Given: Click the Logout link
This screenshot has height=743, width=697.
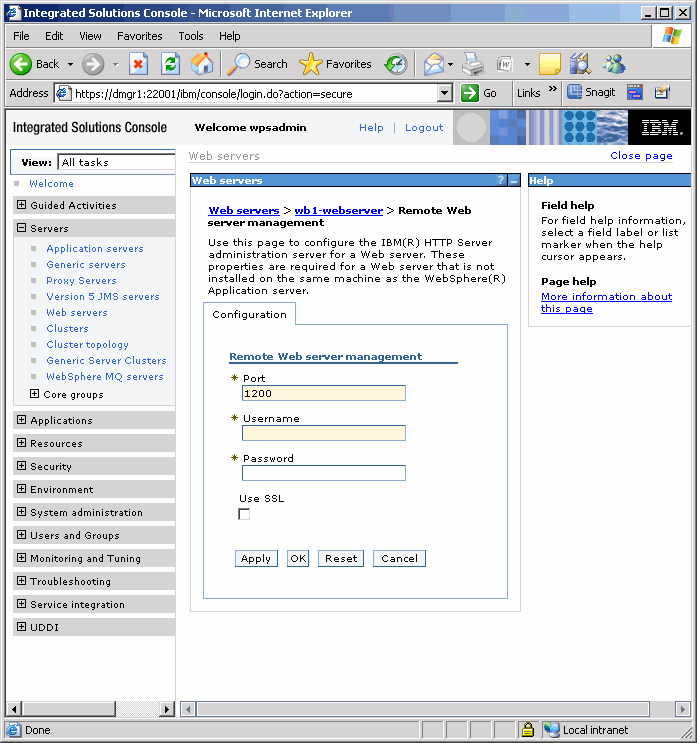Looking at the screenshot, I should tap(424, 128).
